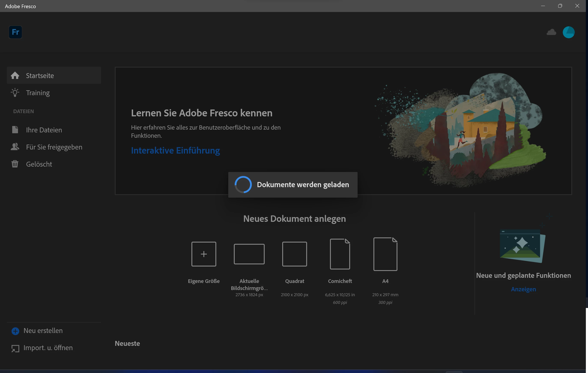This screenshot has height=373, width=588.
Task: Click Anzeigen under Neue und geplante Funktionen
Action: tap(523, 289)
